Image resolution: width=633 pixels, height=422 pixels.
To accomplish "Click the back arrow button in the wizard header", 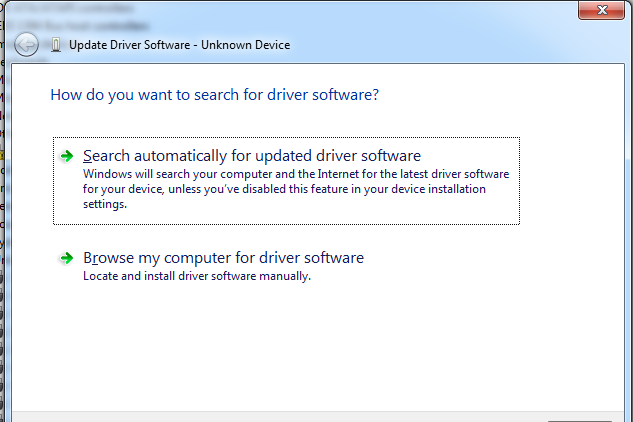I will click(x=27, y=44).
